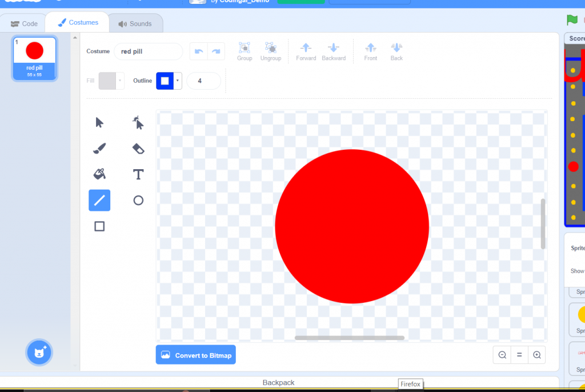The image size is (585, 392).
Task: Choose the Fill bucket tool
Action: pos(99,174)
